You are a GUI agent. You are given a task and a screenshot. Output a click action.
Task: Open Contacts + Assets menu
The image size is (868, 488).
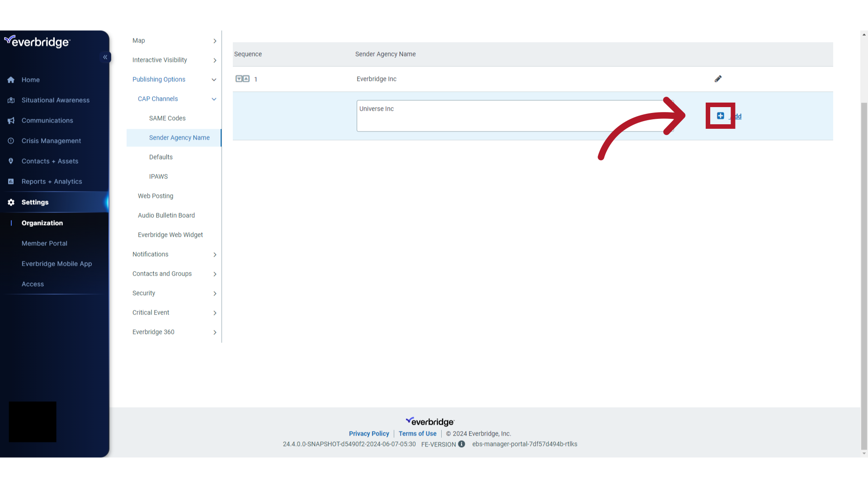pyautogui.click(x=50, y=161)
